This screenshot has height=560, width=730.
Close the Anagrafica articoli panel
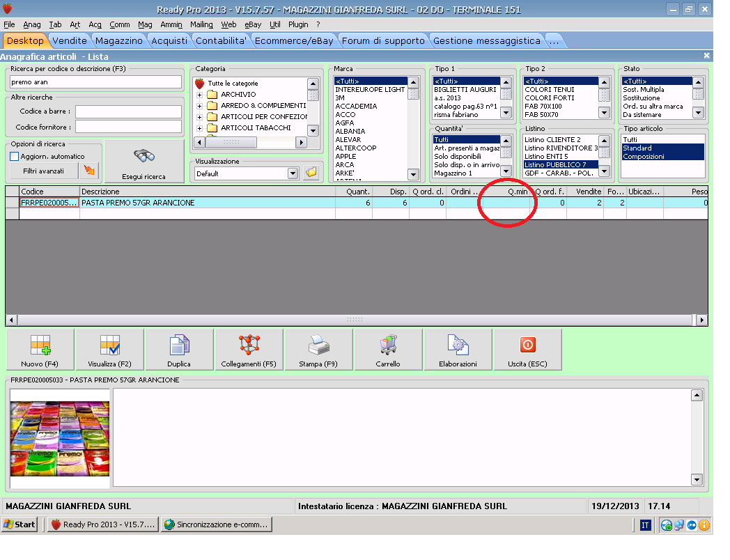point(706,56)
